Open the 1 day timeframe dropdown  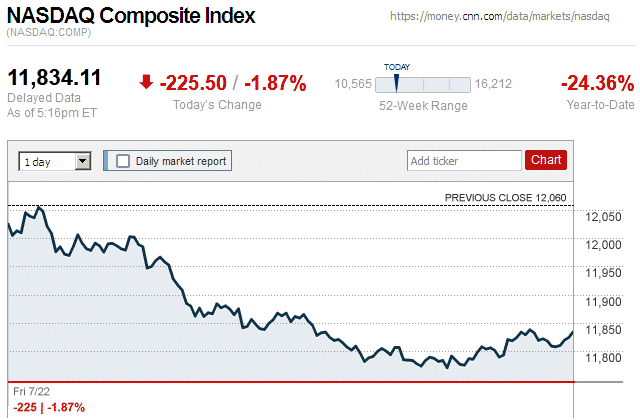point(55,161)
